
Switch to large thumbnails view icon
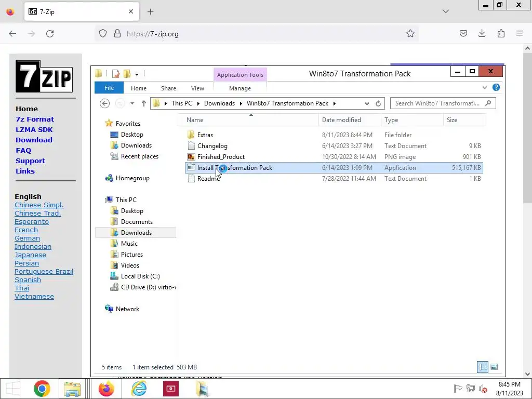coord(494,367)
